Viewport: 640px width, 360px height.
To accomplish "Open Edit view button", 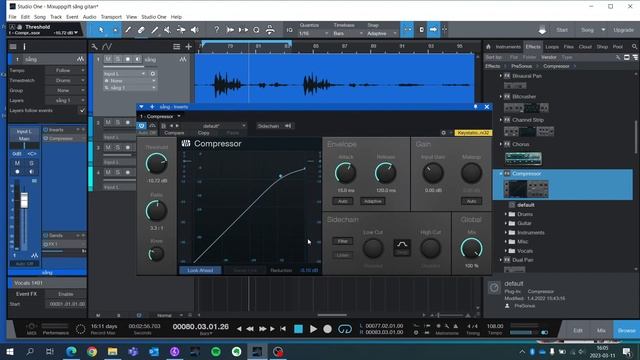I will tap(578, 330).
